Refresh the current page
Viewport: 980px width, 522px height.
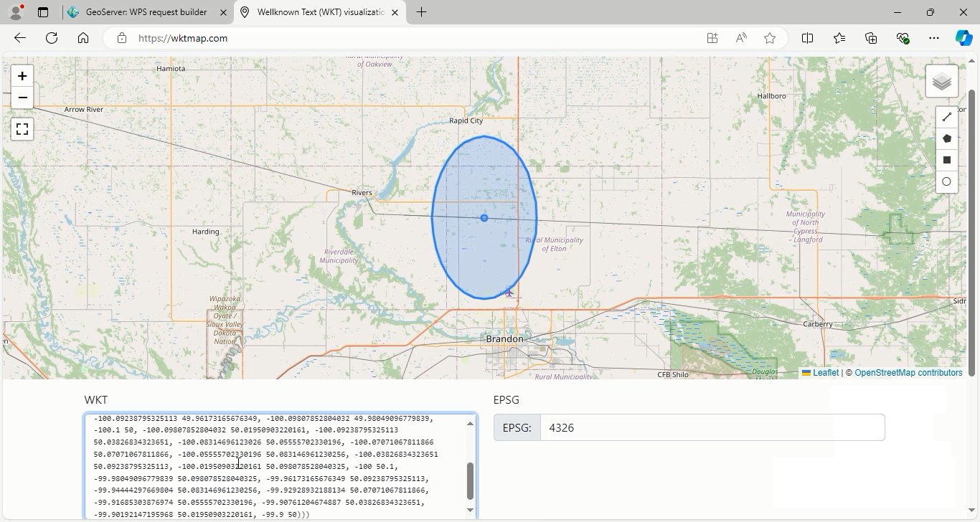pos(52,38)
